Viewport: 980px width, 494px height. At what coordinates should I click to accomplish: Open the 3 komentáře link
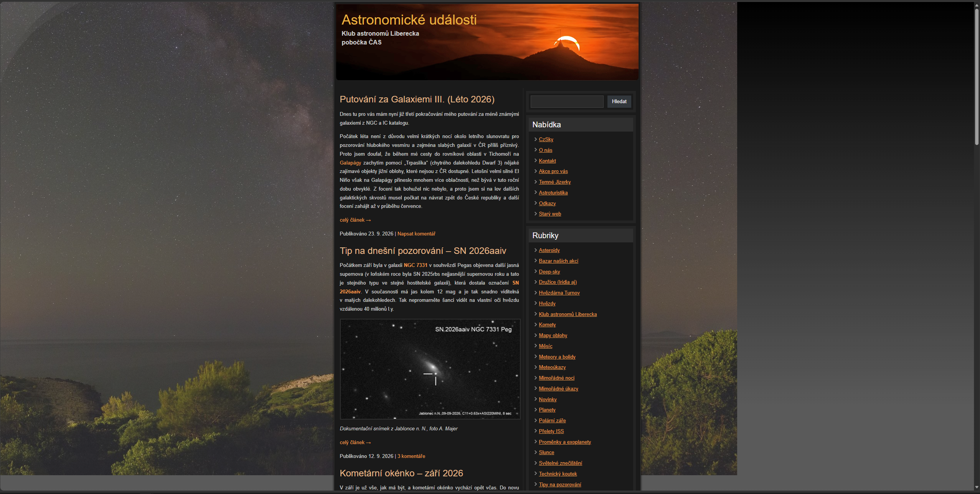point(411,456)
